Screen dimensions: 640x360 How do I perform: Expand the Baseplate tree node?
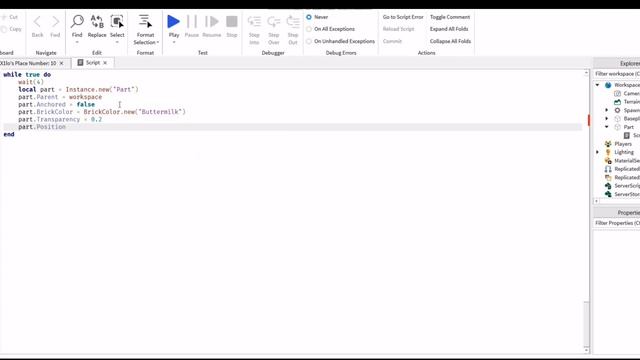pos(607,118)
